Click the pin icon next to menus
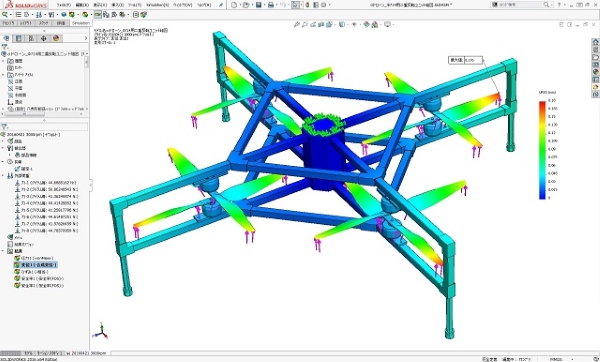This screenshot has width=600, height=362. [x=221, y=5]
